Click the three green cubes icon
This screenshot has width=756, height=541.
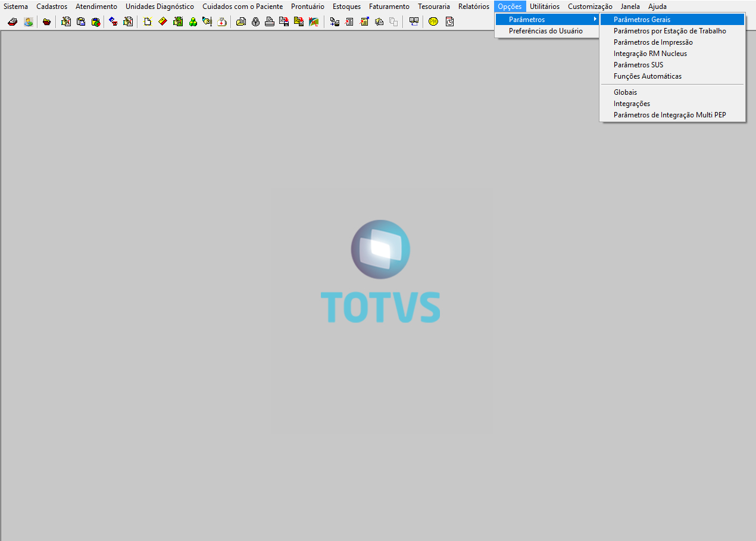pyautogui.click(x=193, y=22)
